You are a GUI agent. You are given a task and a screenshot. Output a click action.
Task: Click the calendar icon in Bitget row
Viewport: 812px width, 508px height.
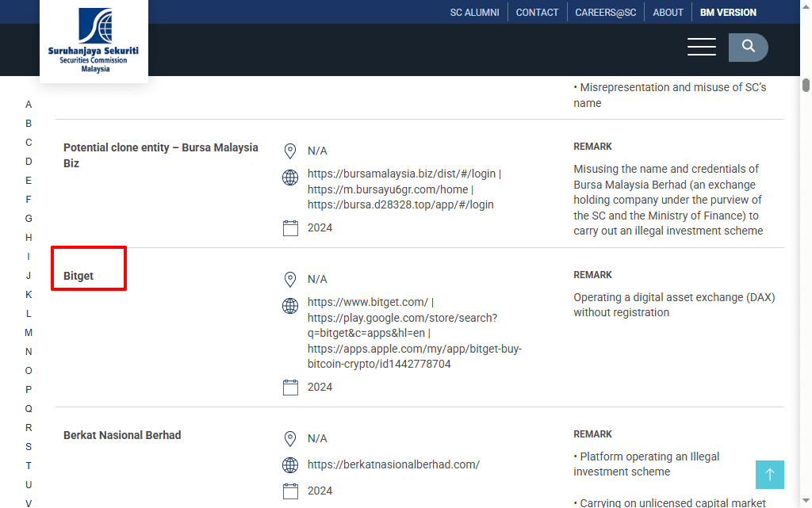(290, 387)
